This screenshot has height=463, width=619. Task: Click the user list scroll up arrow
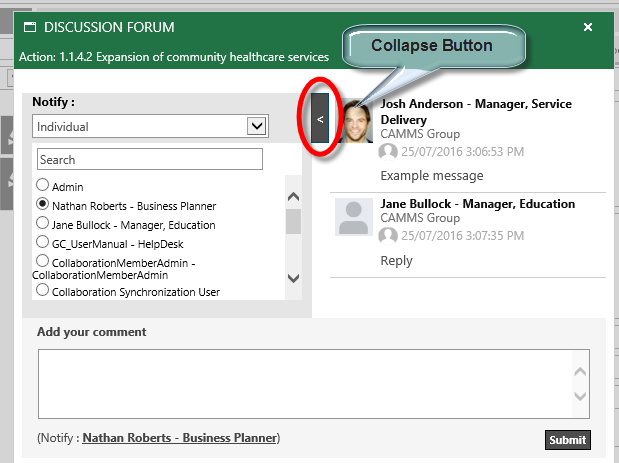pyautogui.click(x=293, y=197)
